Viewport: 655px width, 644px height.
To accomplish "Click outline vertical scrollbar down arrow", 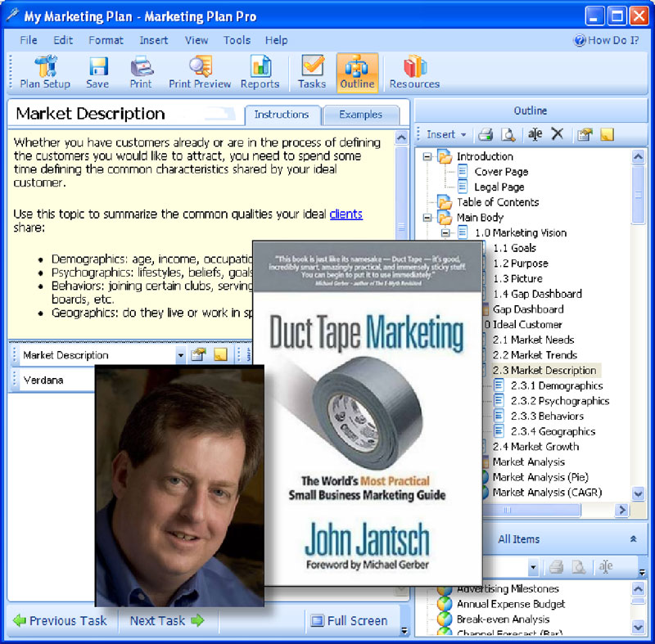I will coord(638,494).
